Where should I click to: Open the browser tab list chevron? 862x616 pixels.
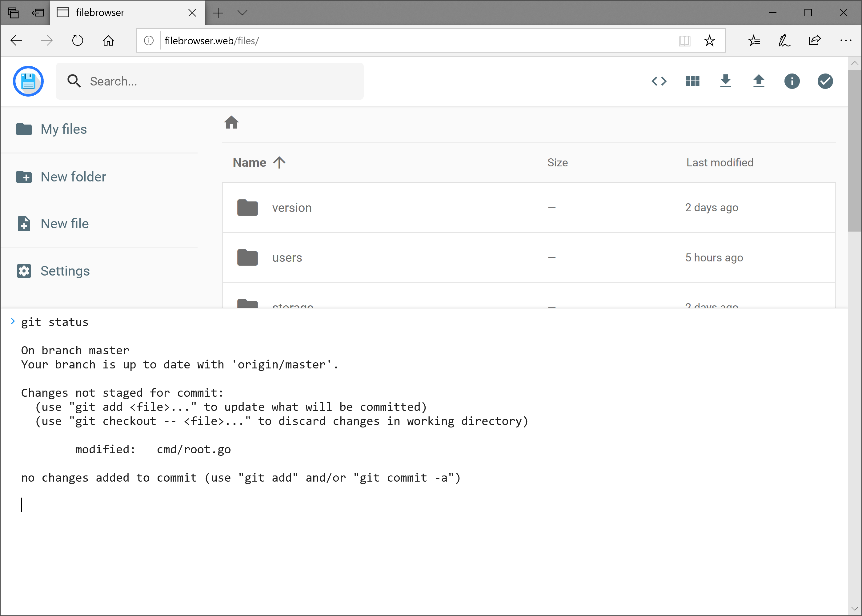[243, 13]
